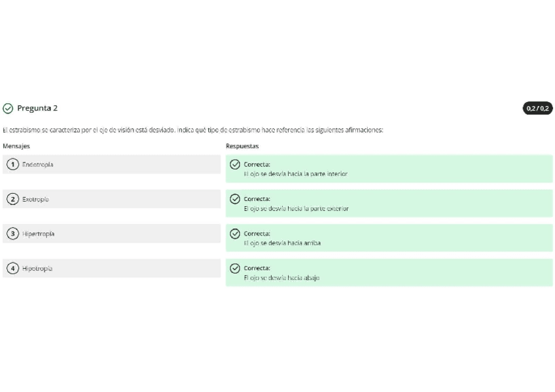
Task: Click the Pregunta 2 heading
Action: [37, 109]
